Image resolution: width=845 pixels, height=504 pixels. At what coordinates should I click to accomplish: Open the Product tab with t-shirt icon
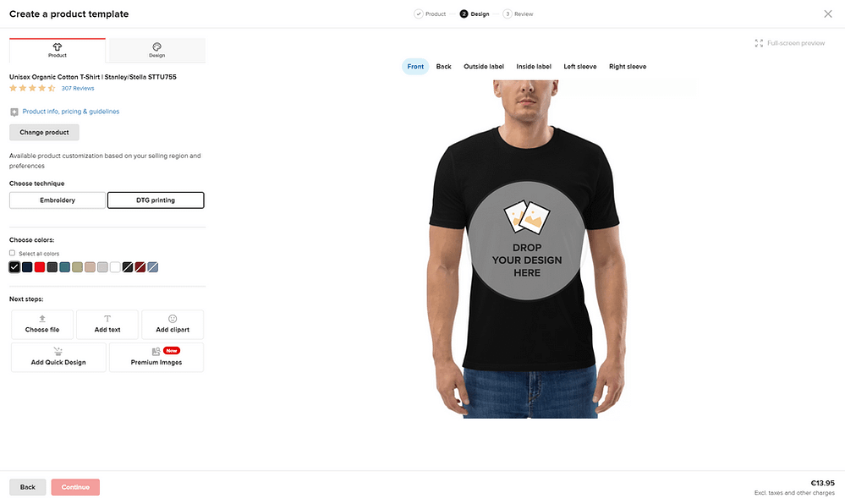pos(58,50)
